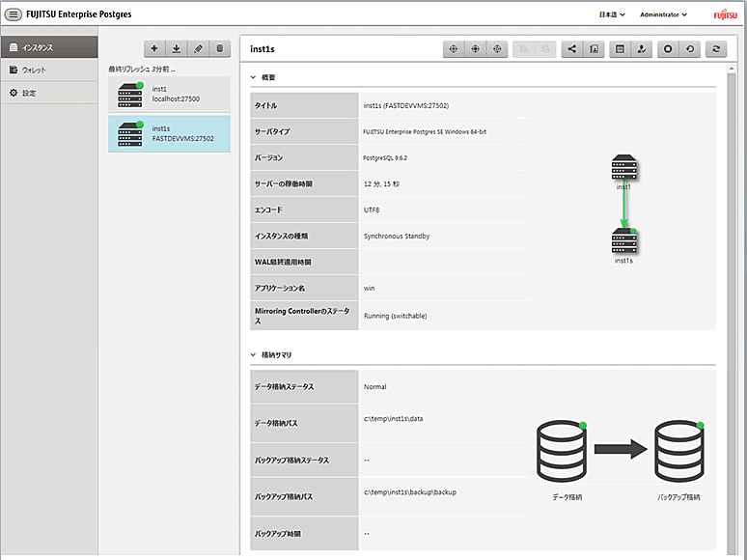Click the application name value win
Screen dimensions: 747x560
coord(370,289)
